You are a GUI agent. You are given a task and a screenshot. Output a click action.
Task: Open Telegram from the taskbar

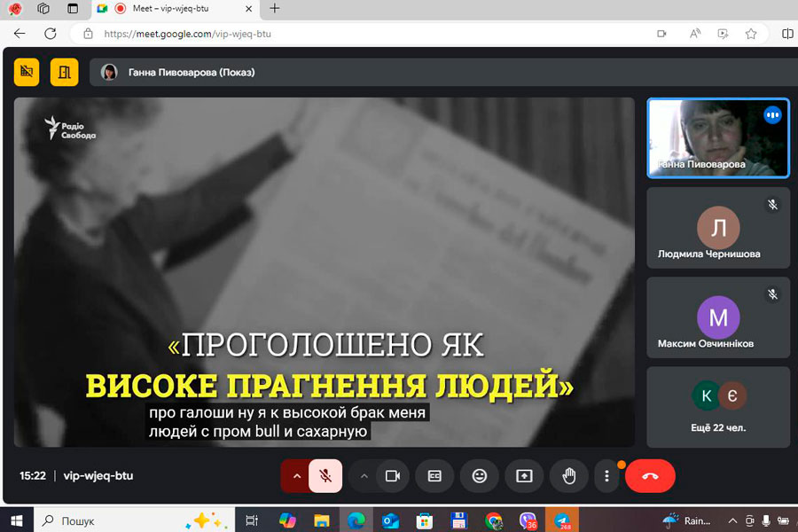click(561, 520)
